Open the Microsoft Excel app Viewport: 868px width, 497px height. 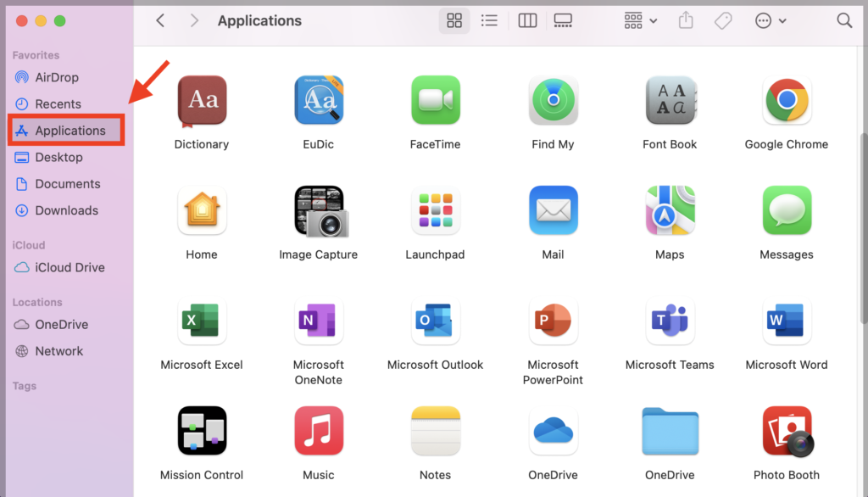(202, 321)
